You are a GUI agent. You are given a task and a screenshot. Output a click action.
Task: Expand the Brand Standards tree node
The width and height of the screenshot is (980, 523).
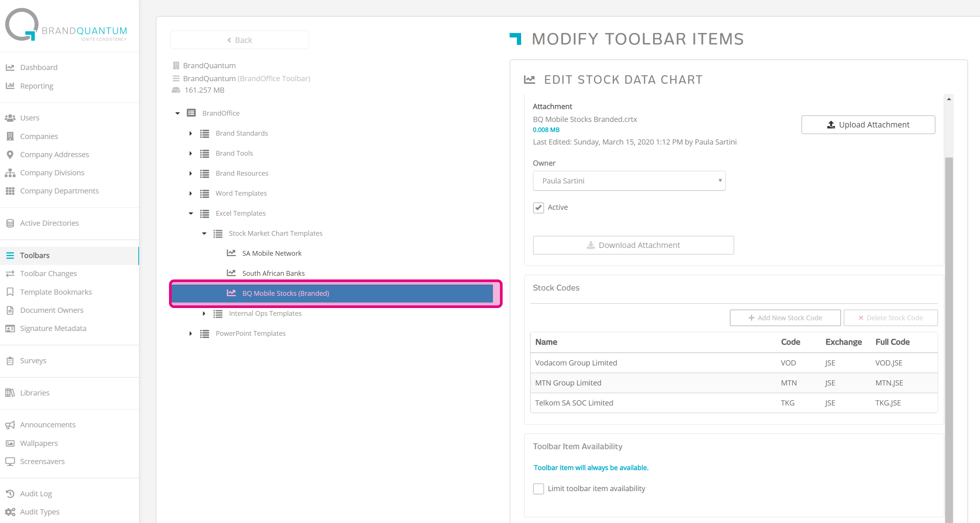(191, 133)
